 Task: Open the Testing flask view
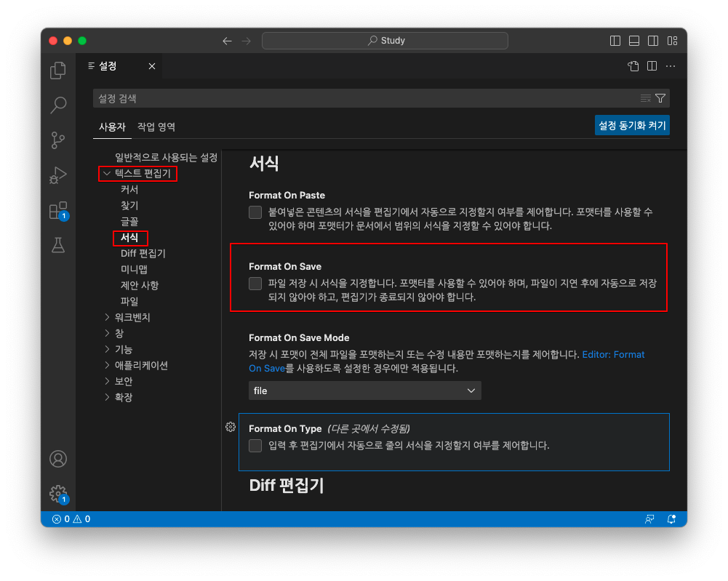point(58,245)
